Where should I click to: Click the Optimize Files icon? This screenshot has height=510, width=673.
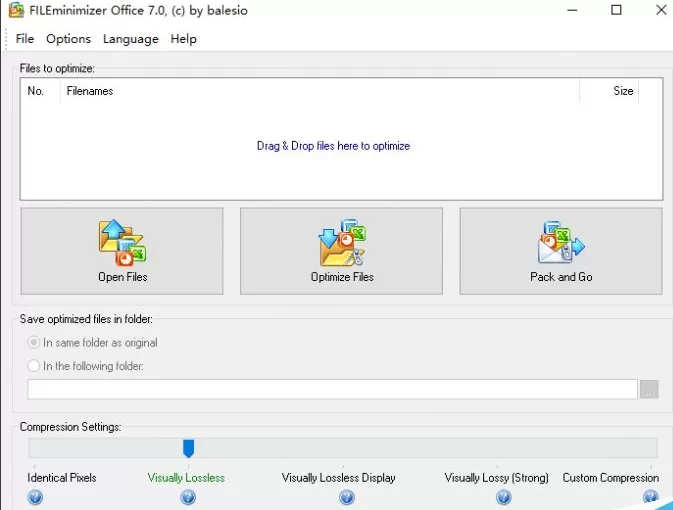pos(342,243)
